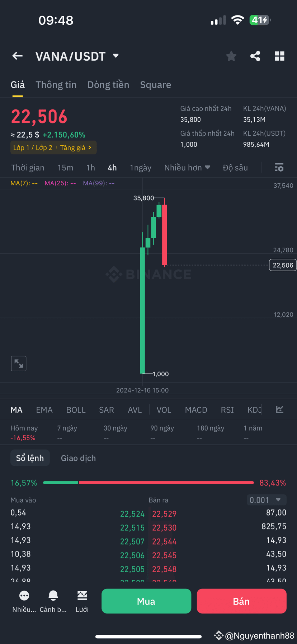Open the Giao dịch tab
Screen dimensions: 297x644
[78, 458]
